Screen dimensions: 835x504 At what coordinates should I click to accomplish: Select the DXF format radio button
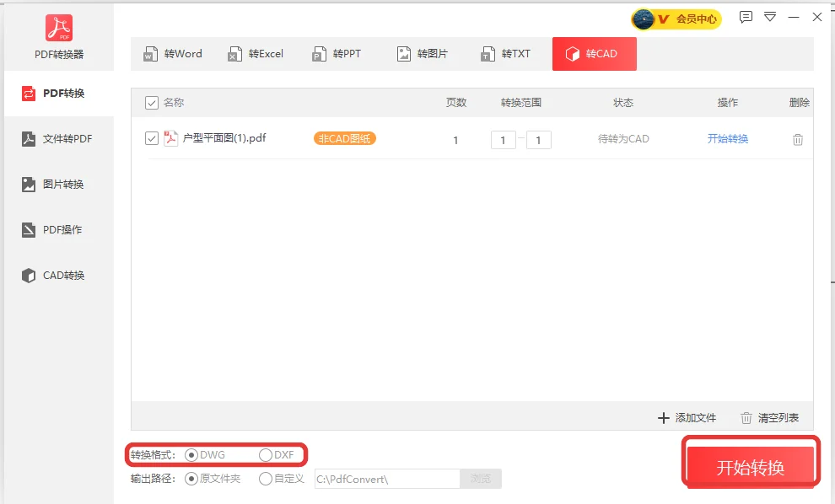click(265, 455)
